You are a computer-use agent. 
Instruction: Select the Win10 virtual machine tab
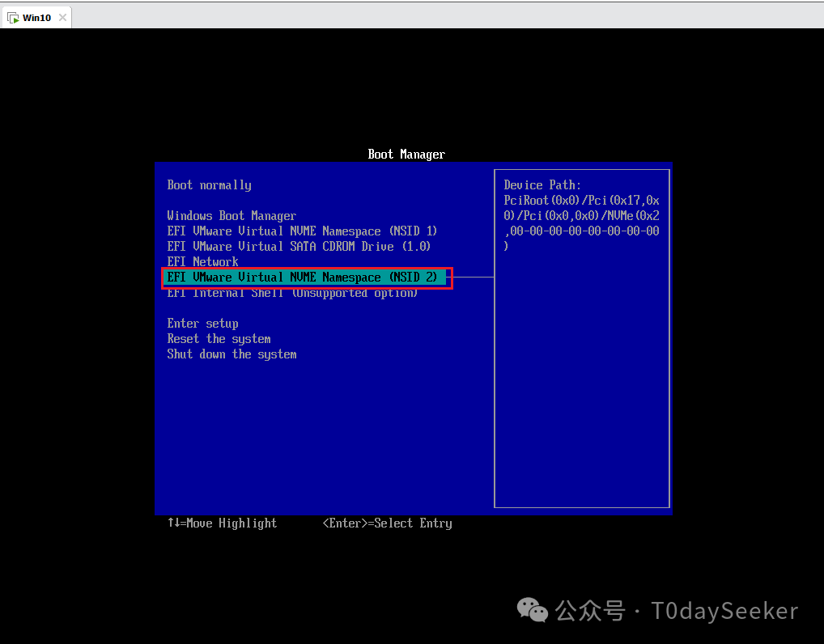point(36,18)
